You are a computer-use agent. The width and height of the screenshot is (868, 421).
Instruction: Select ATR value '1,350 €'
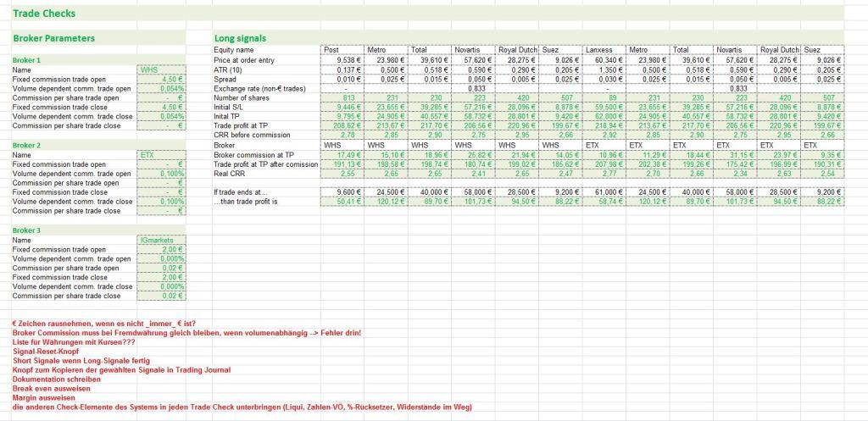point(604,69)
